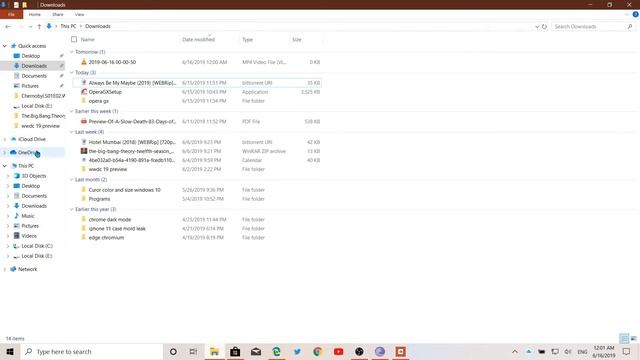Collapse the Last week (4) group
640x360 pixels.
72,132
